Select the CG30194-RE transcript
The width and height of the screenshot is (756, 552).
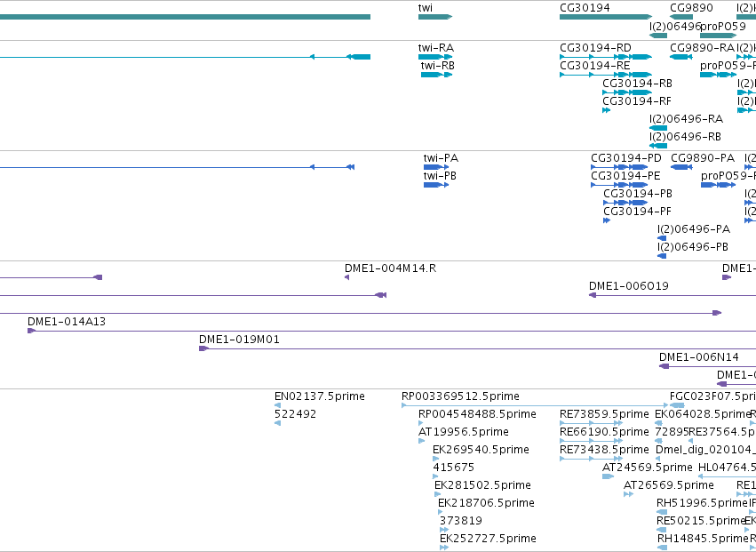pyautogui.click(x=606, y=75)
